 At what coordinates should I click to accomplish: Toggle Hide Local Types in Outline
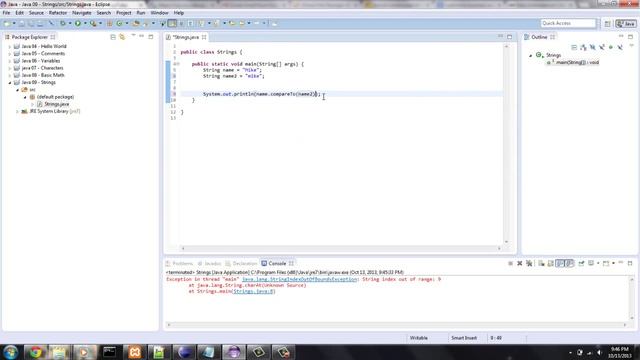(620, 47)
